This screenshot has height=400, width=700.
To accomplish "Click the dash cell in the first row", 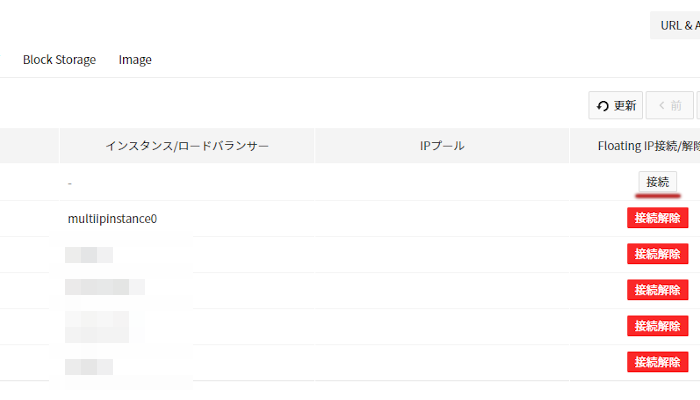I will 70,183.
